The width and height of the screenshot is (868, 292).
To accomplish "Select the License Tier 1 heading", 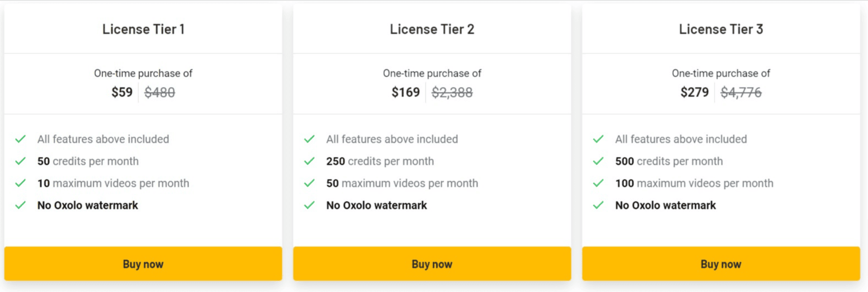I will [x=143, y=29].
